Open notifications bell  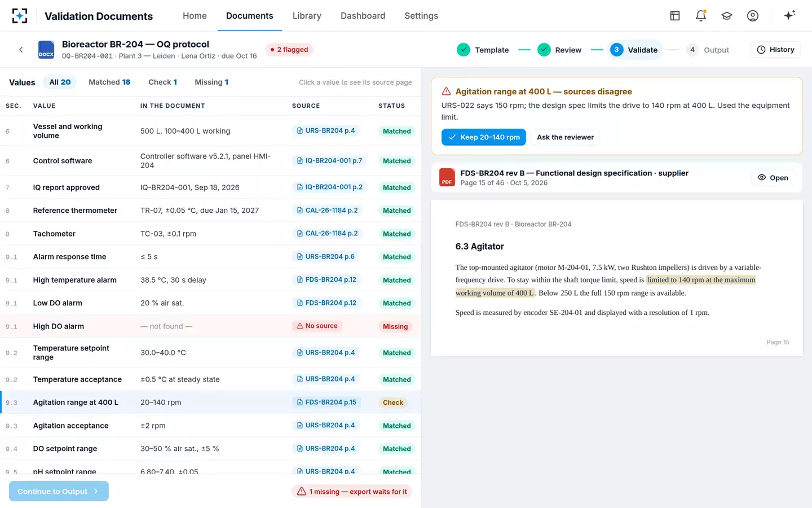[701, 16]
